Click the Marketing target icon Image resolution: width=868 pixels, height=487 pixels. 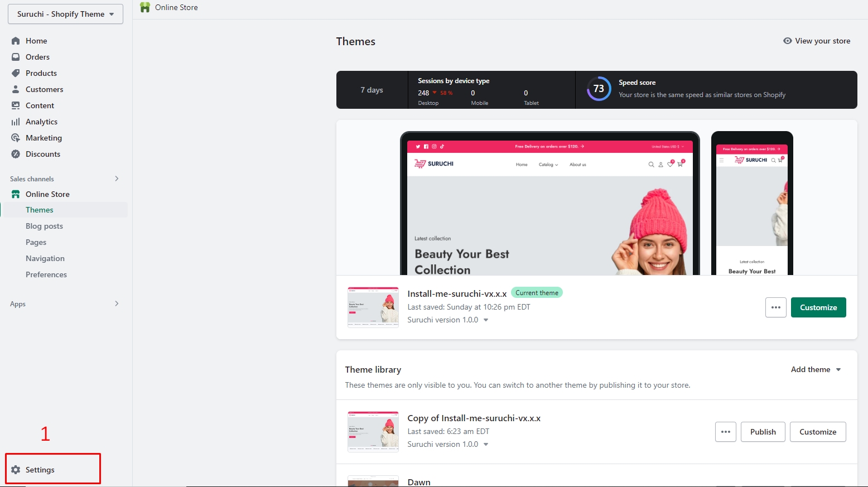(x=16, y=138)
